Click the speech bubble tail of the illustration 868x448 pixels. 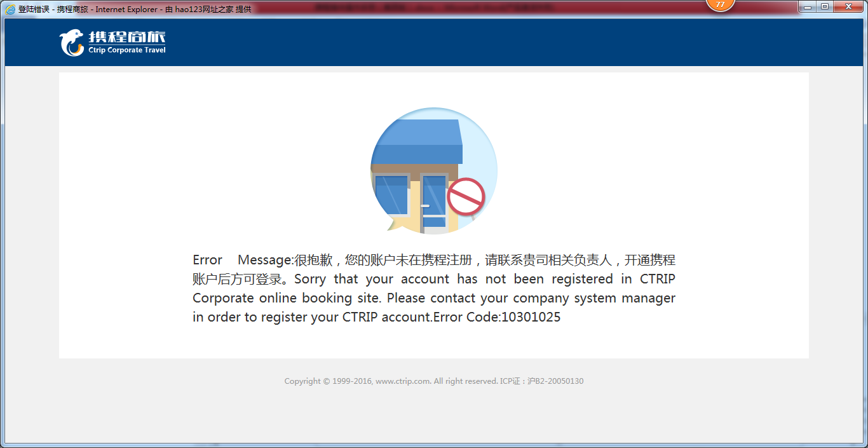coord(391,224)
